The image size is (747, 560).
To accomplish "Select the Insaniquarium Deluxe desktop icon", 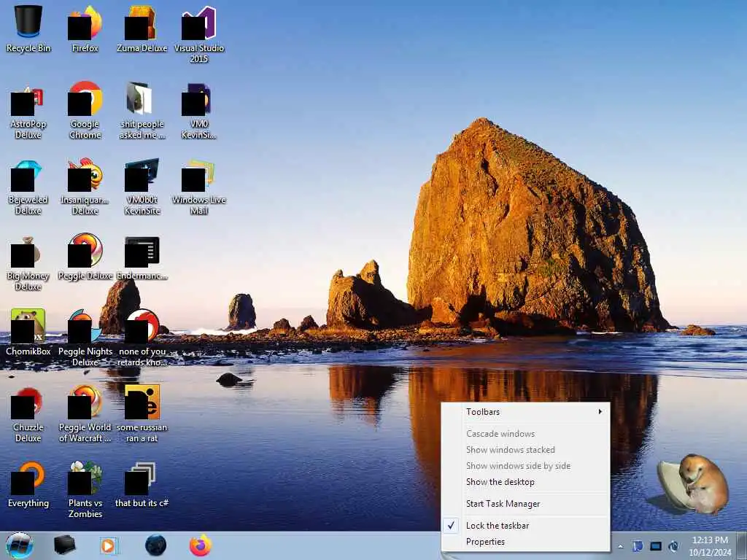I will coord(85,187).
